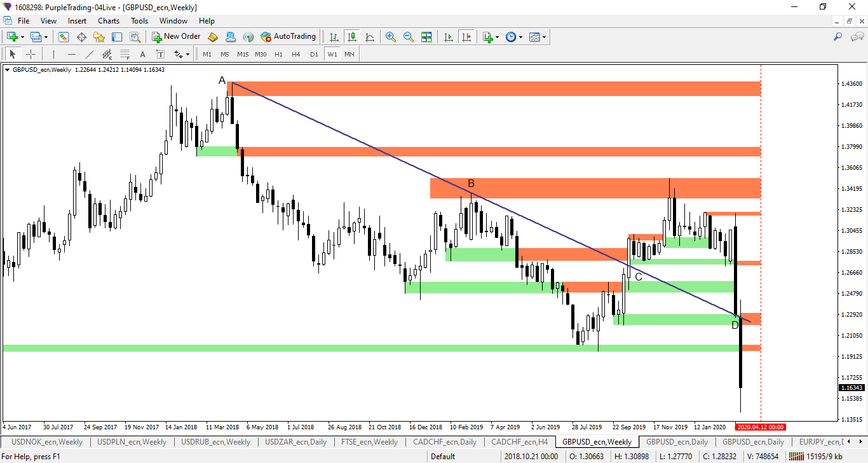Open the Signals broadcast icon
The width and height of the screenshot is (868, 463).
248,37
